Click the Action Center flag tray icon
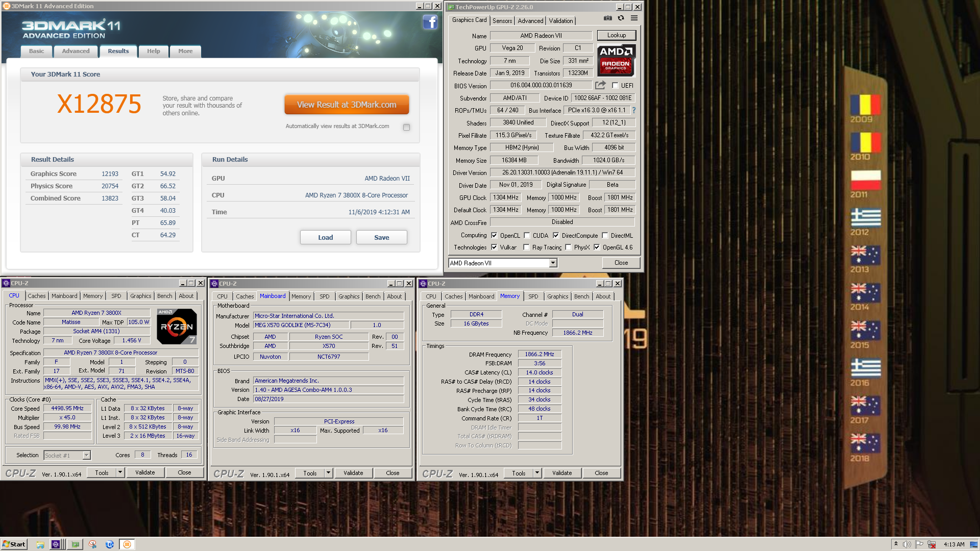Image resolution: width=980 pixels, height=551 pixels. click(919, 544)
